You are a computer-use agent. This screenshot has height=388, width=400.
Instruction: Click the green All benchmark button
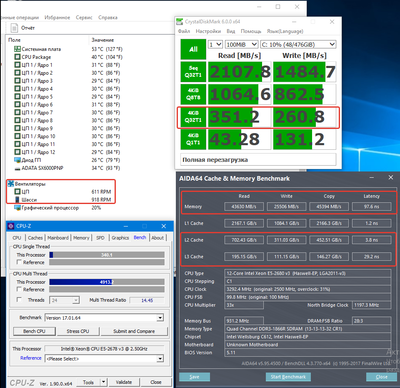click(x=193, y=49)
